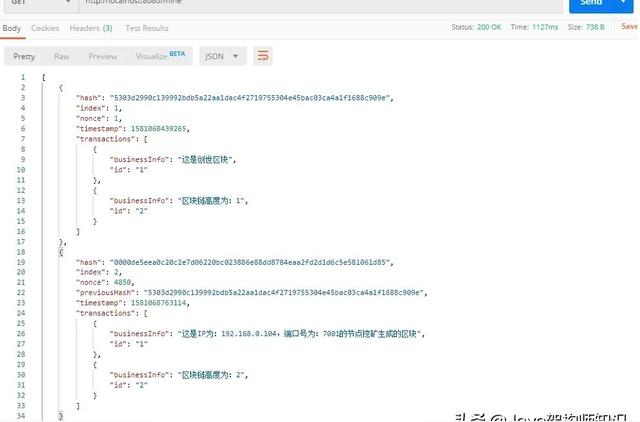The image size is (640, 422).
Task: Collapse the first block object at line 2
Action: pyautogui.click(x=60, y=87)
